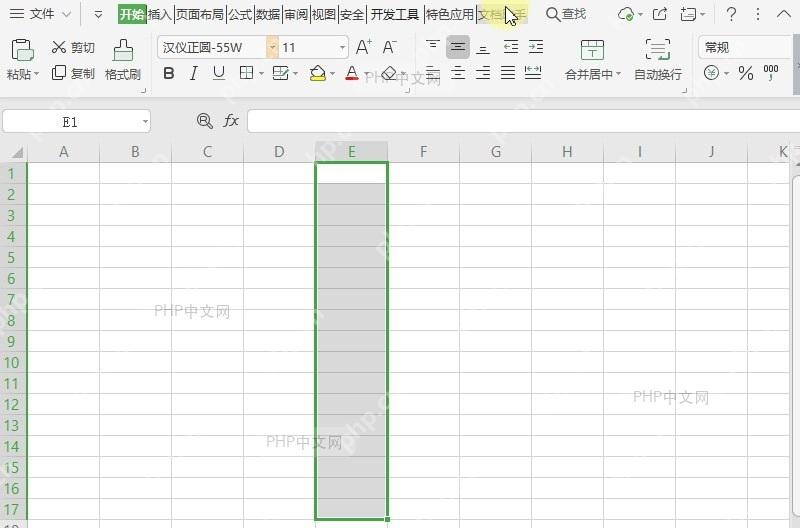Click the 查找 search button
The width and height of the screenshot is (800, 528).
(566, 14)
